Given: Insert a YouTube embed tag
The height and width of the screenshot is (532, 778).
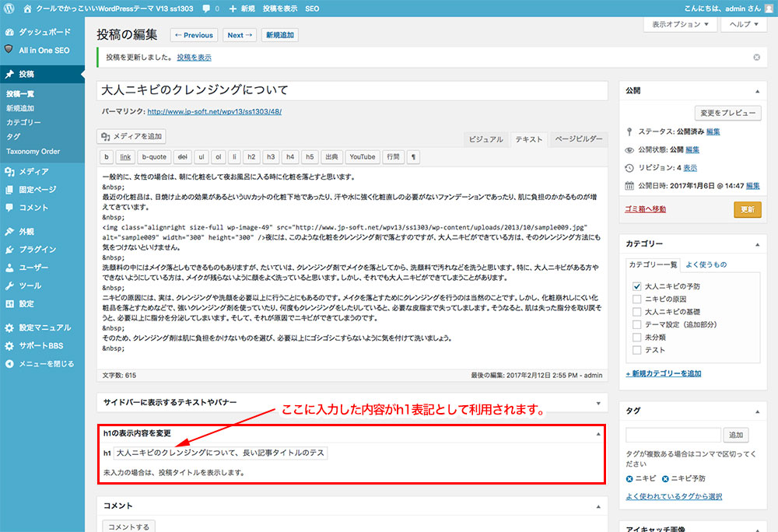Looking at the screenshot, I should pyautogui.click(x=363, y=157).
